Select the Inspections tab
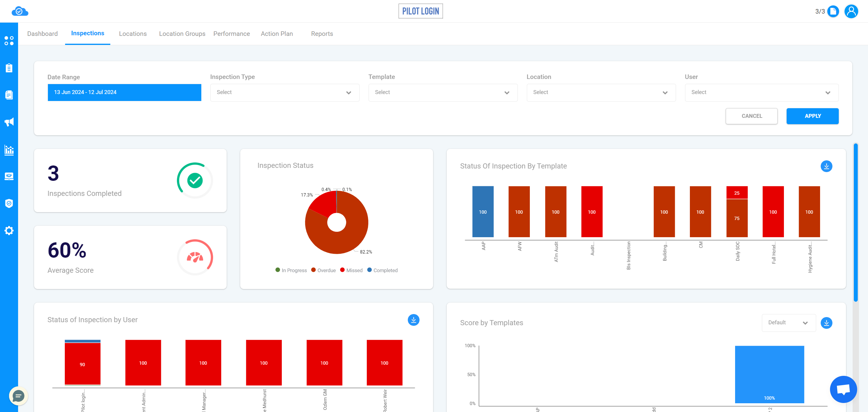 [x=88, y=33]
